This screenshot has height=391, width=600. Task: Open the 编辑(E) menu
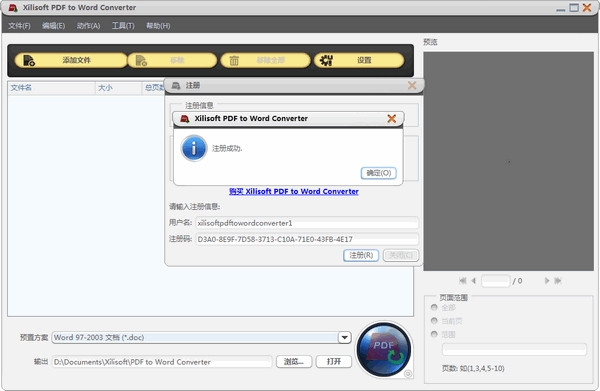coord(53,26)
